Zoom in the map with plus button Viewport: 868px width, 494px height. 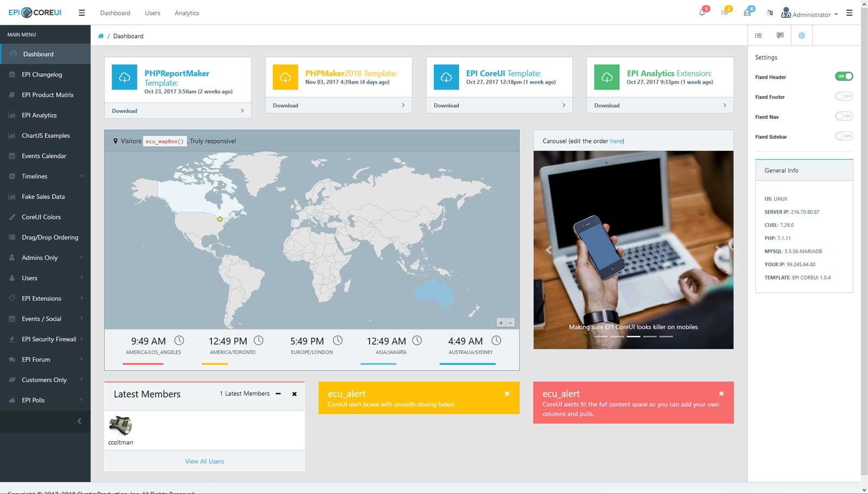[501, 322]
